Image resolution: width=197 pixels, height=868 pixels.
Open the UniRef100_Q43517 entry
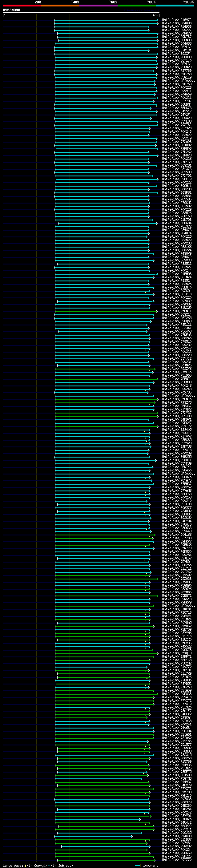(x=177, y=111)
